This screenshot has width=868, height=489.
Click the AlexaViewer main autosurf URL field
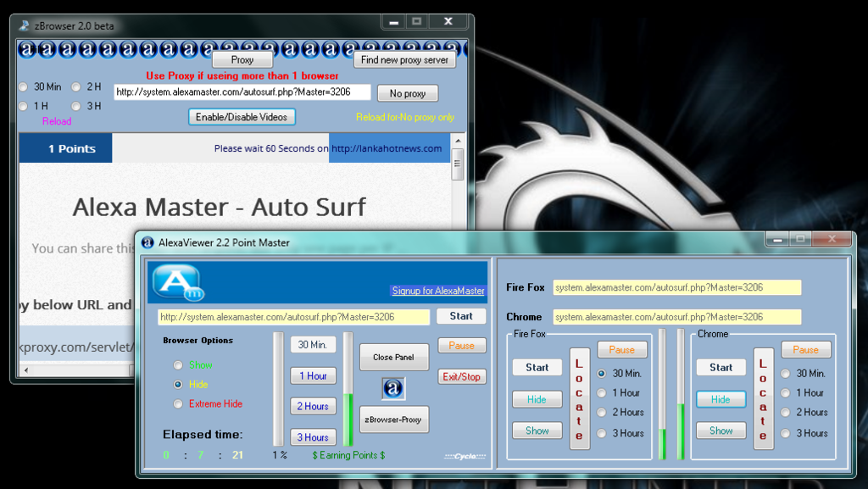(293, 317)
